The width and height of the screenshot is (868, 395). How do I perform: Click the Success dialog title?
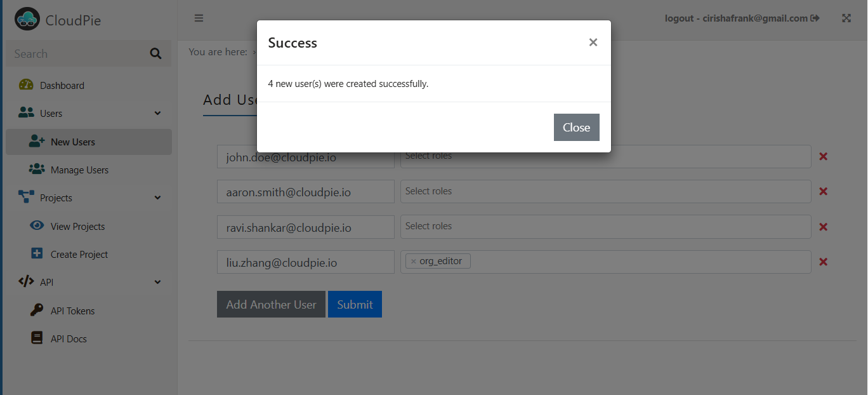click(x=293, y=43)
